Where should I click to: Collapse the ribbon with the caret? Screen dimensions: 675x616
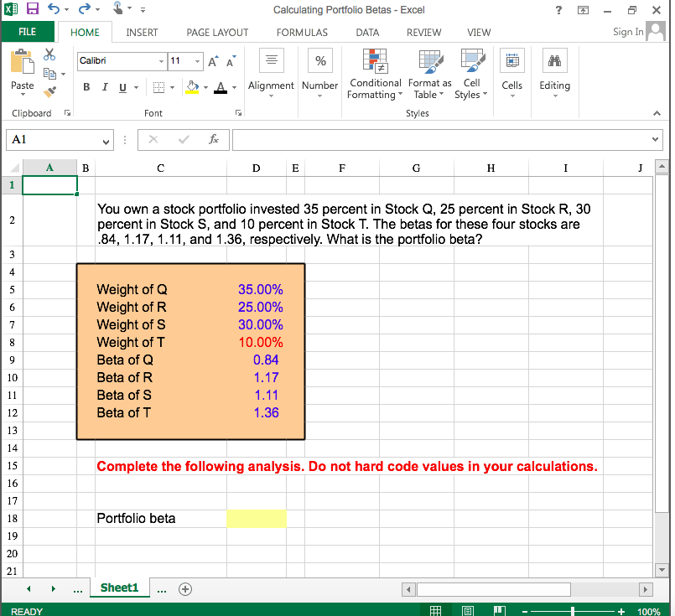click(x=657, y=113)
